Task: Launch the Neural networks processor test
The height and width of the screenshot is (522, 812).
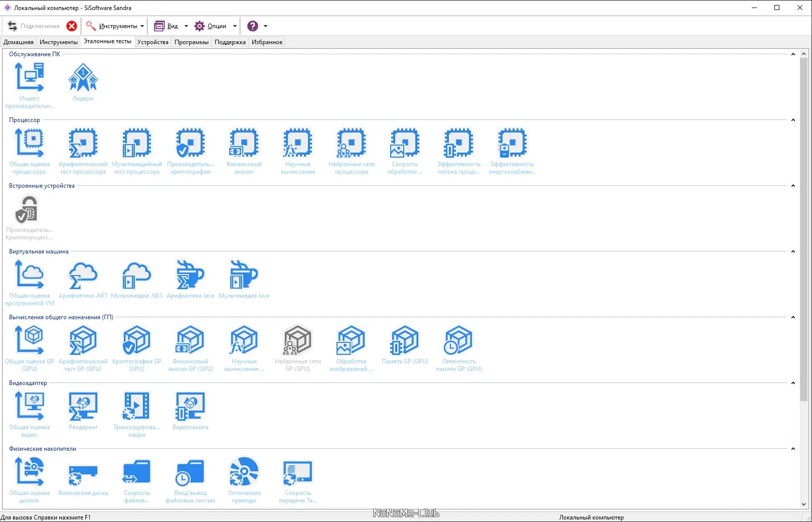Action: click(351, 143)
